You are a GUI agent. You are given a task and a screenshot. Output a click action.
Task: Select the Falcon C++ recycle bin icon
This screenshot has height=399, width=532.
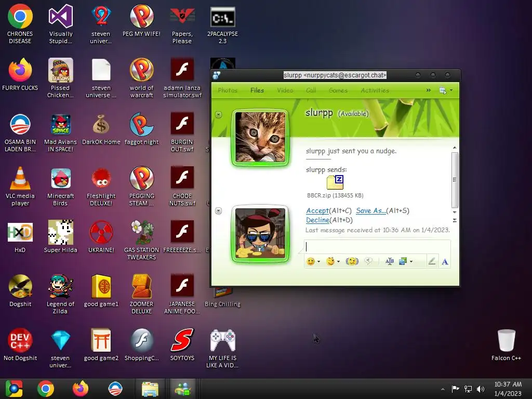tap(506, 345)
